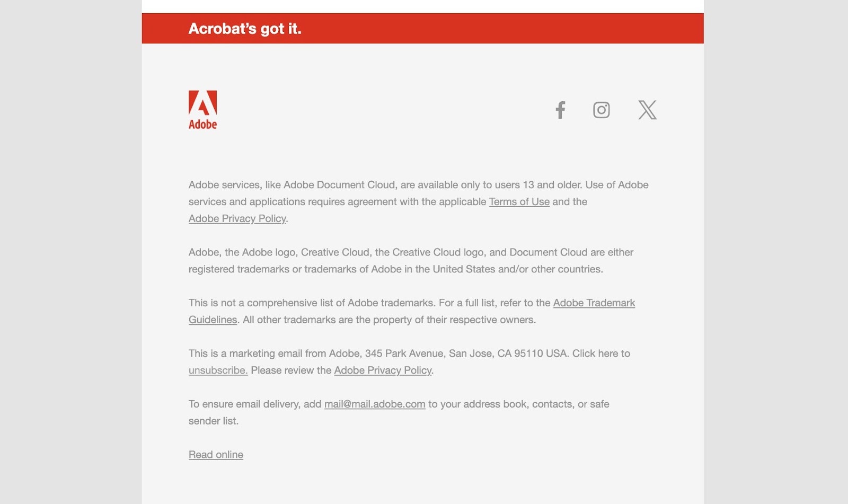Click 'All other trademarks are the property' sentence
848x504 pixels.
389,320
